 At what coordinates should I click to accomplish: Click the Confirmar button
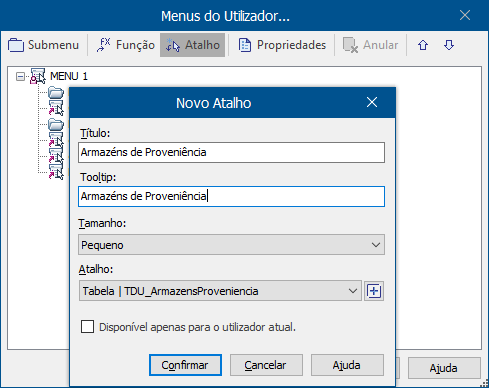pyautogui.click(x=185, y=365)
